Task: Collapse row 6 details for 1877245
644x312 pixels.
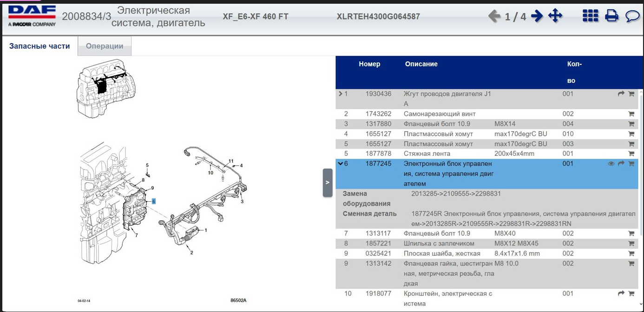Action: click(x=341, y=164)
